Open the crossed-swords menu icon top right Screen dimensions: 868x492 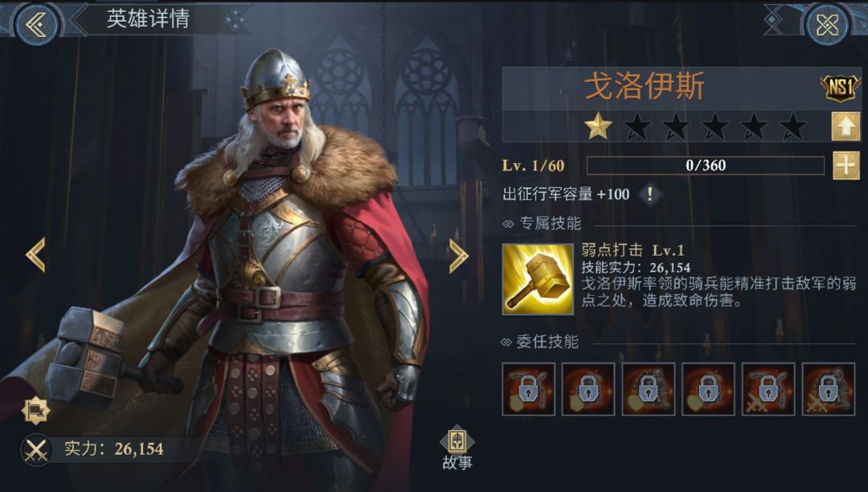[x=827, y=24]
